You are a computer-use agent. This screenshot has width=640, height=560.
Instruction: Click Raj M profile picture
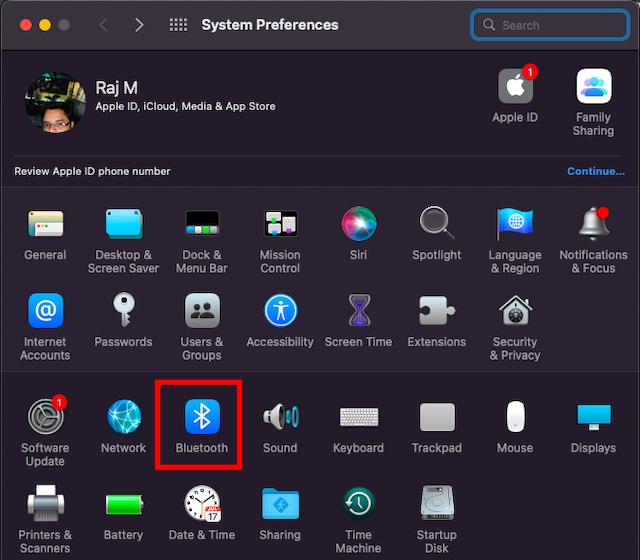tap(55, 102)
